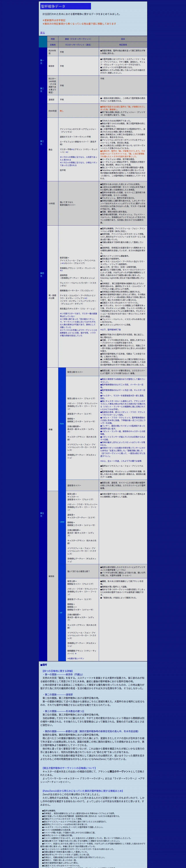The width and height of the screenshot is (186, 868).
Task: Select the 第一次 row label
Action: click(43, 61)
